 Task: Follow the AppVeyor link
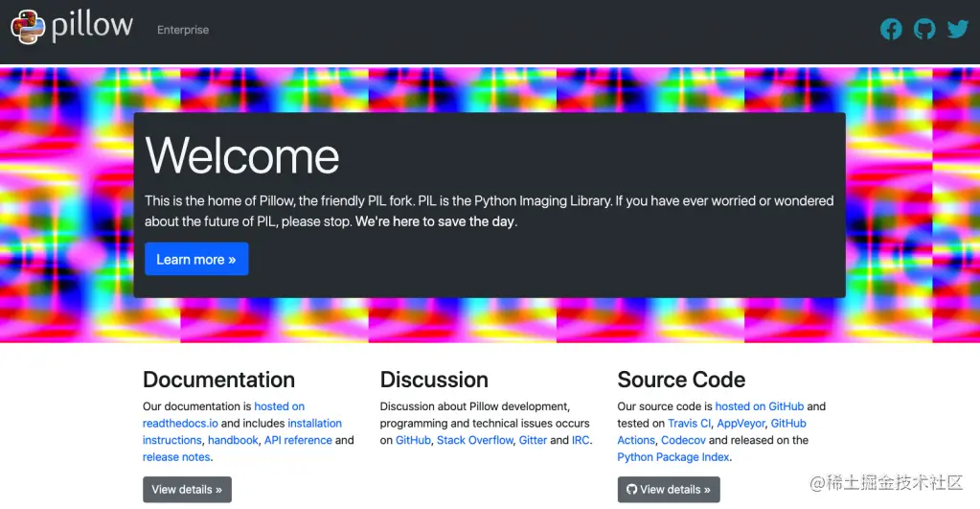[741, 423]
